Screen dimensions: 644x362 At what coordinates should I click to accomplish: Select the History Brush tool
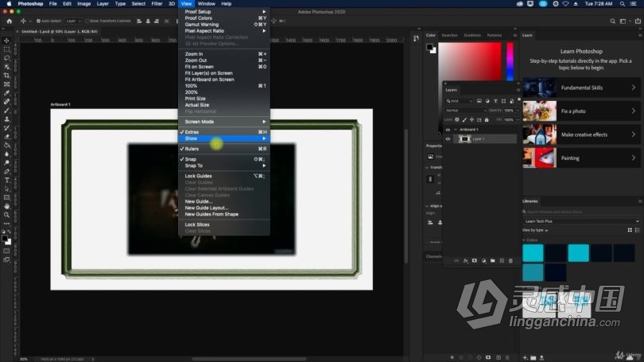tap(6, 128)
